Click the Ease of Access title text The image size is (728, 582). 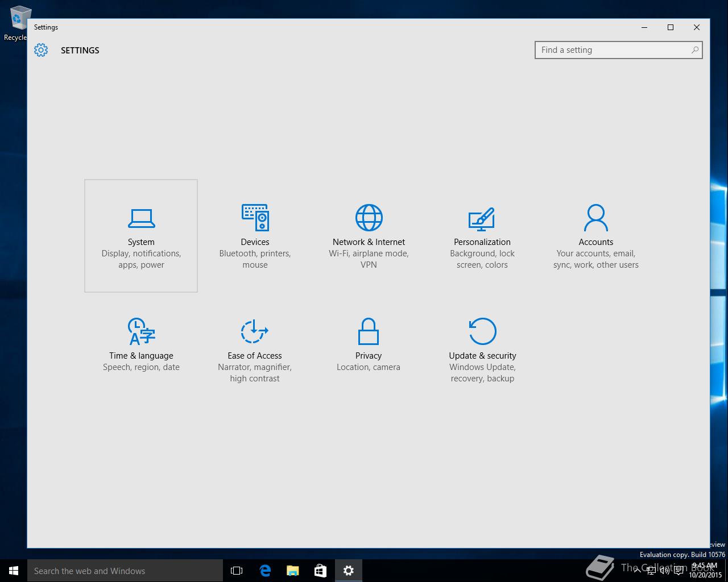[x=255, y=356]
